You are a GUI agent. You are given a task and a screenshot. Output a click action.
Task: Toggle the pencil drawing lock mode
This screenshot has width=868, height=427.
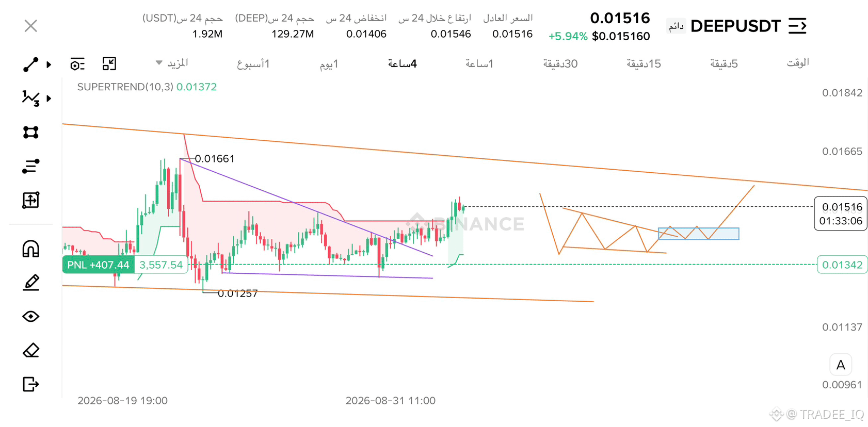[30, 282]
